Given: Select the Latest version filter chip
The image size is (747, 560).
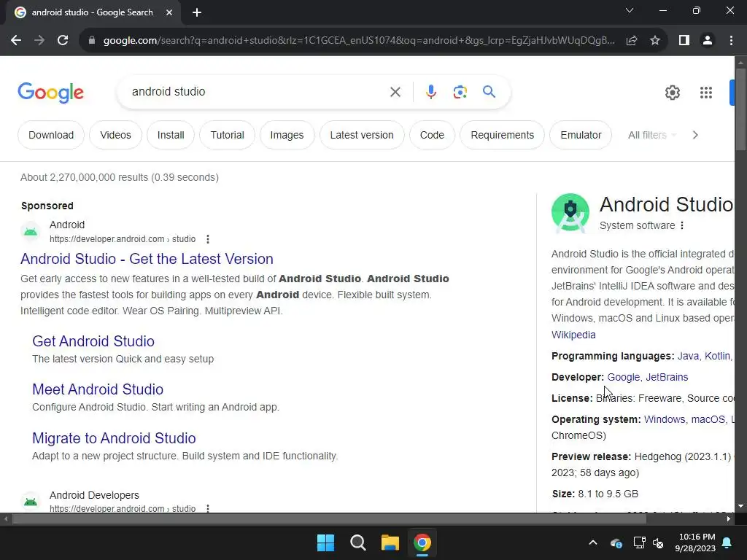Looking at the screenshot, I should pyautogui.click(x=362, y=135).
